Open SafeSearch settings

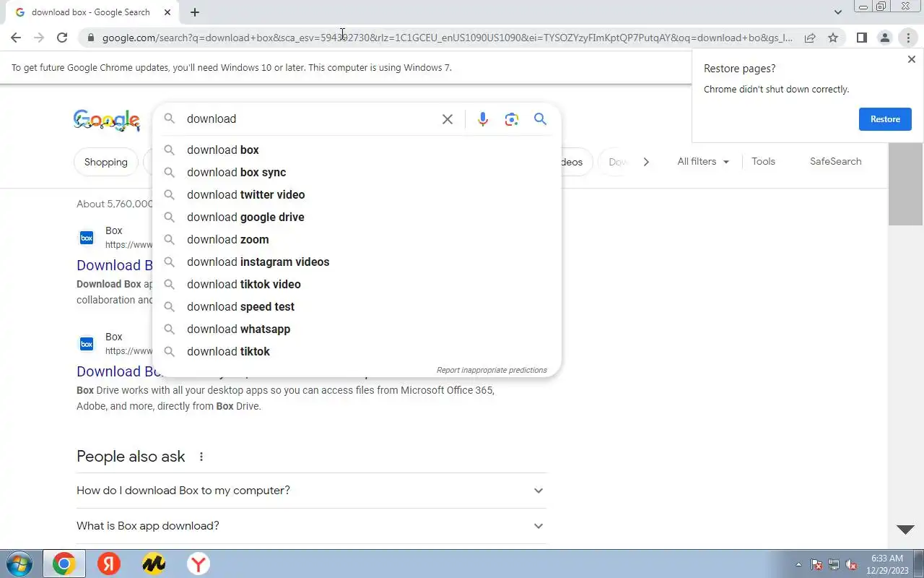pyautogui.click(x=835, y=161)
